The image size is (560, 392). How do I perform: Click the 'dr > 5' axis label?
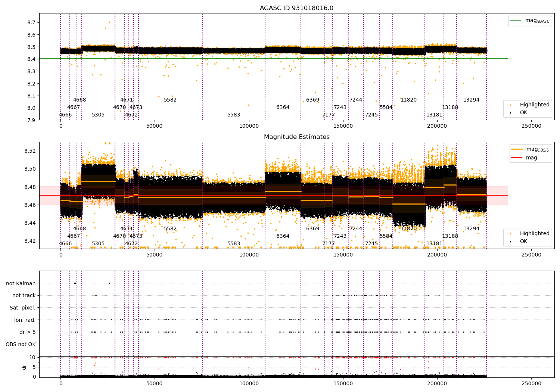coord(28,332)
